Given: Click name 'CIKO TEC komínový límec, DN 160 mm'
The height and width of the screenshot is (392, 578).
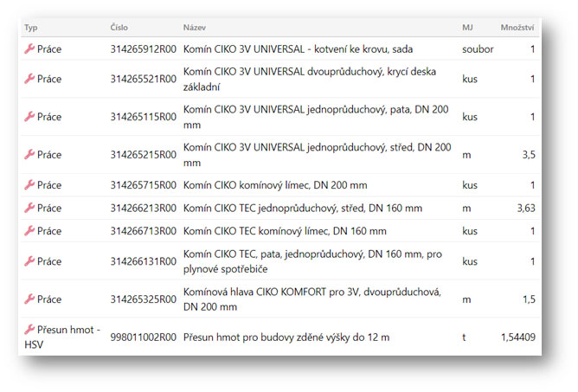Looking at the screenshot, I should click(x=300, y=231).
